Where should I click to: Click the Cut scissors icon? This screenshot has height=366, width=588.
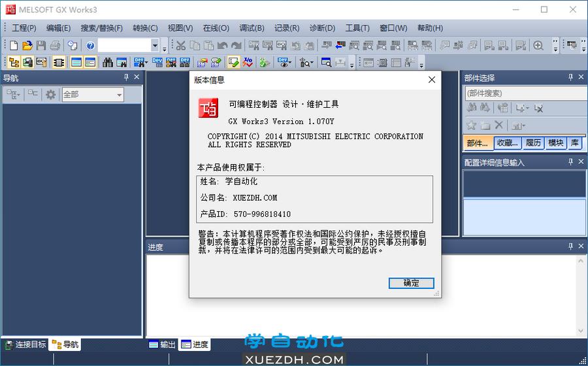[x=181, y=46]
